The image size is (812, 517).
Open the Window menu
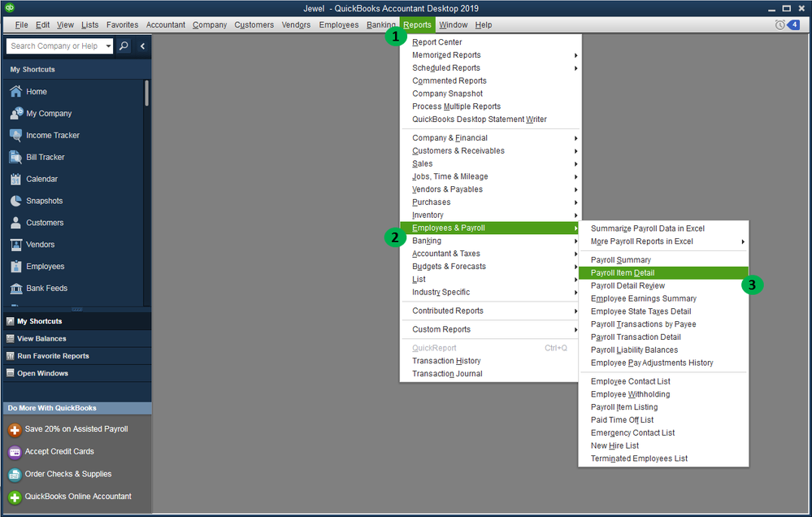[453, 25]
